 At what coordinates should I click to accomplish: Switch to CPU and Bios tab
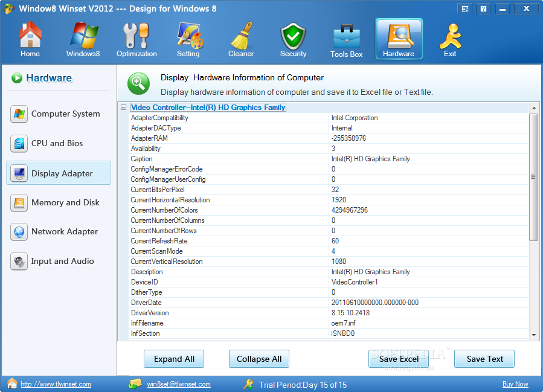click(59, 143)
